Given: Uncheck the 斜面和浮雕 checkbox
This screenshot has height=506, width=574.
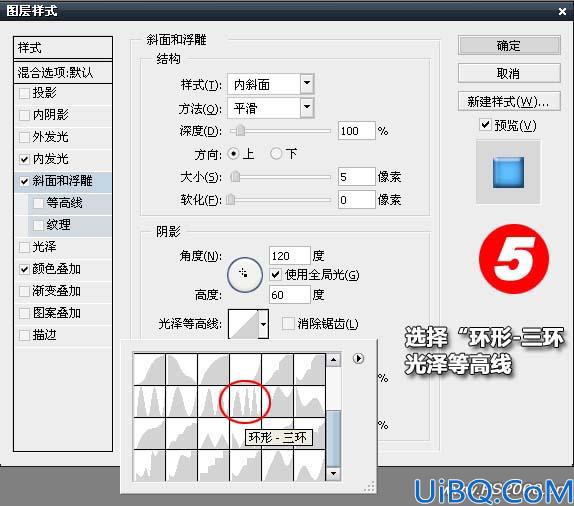Looking at the screenshot, I should click(x=24, y=181).
